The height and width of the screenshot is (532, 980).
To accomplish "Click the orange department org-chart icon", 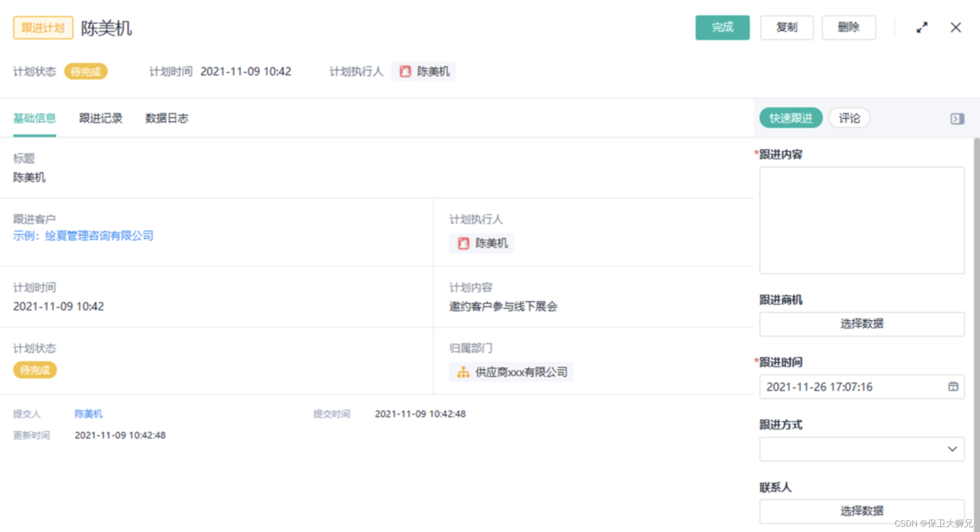I will [x=463, y=372].
